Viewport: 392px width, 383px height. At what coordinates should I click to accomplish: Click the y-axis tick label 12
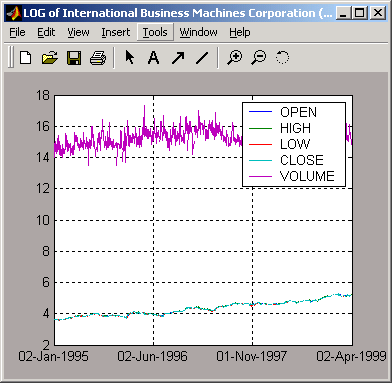[43, 189]
